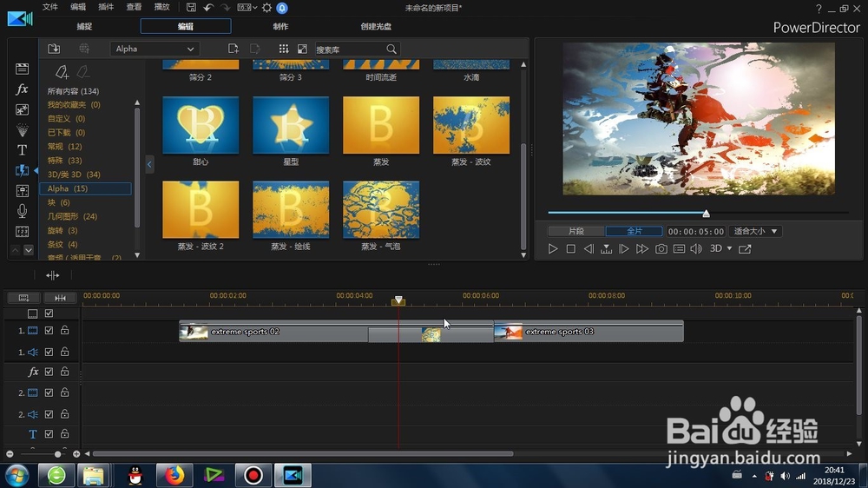868x488 pixels.
Task: Open the Media Room icon
Action: click(23, 69)
